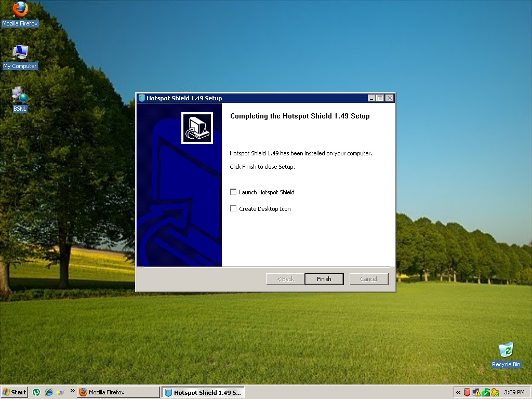Expand hidden system tray icons
Image resolution: width=532 pixels, height=399 pixels.
pos(458,393)
